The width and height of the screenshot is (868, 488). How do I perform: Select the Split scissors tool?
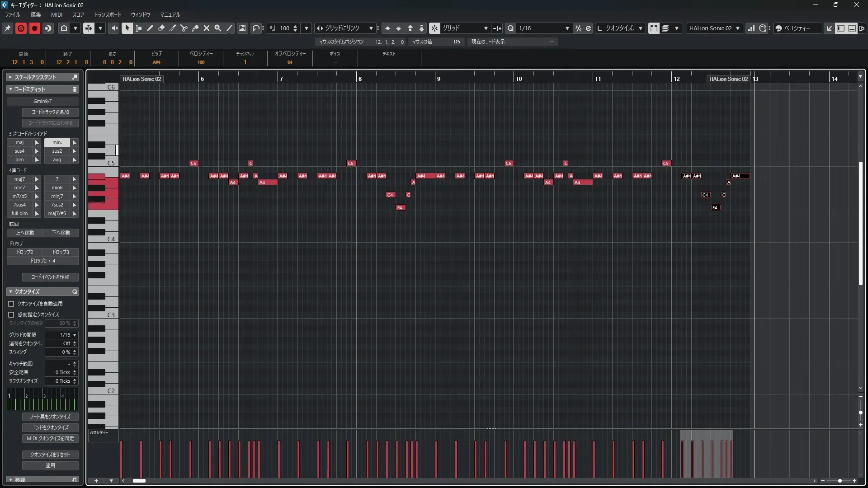(184, 28)
